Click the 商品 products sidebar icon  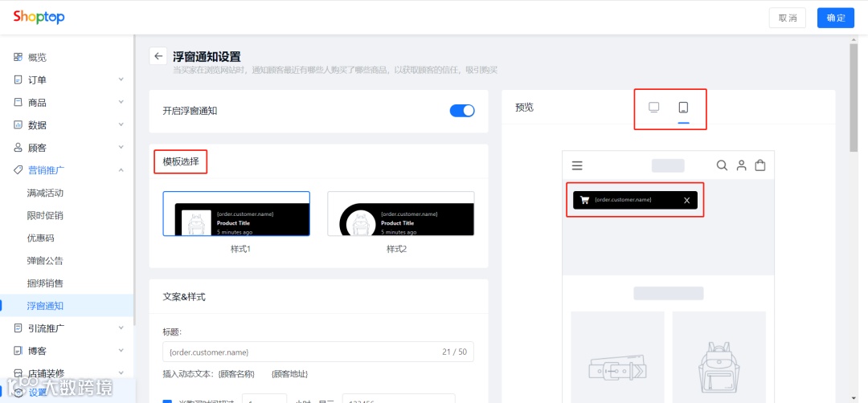[18, 102]
